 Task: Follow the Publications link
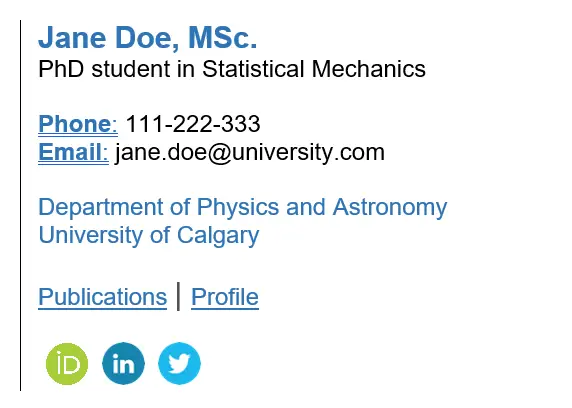(103, 297)
